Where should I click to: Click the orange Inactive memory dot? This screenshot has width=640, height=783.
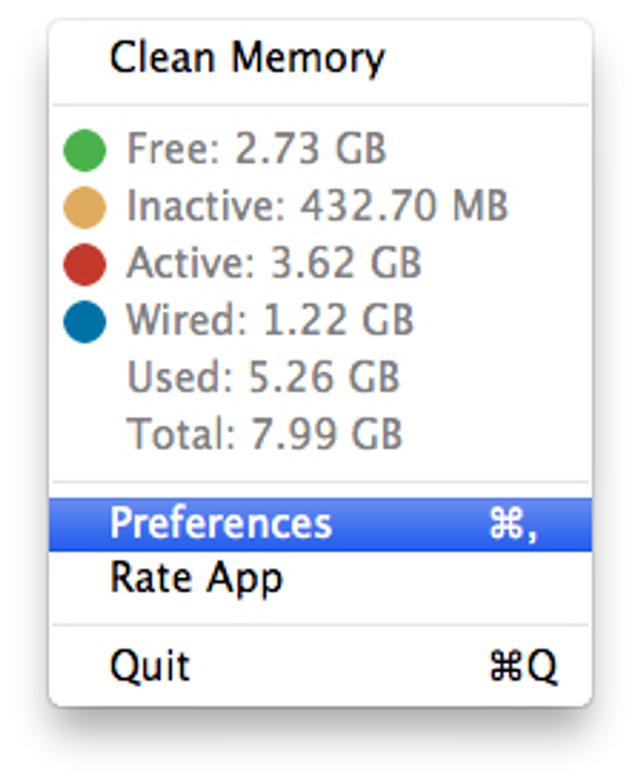coord(85,208)
